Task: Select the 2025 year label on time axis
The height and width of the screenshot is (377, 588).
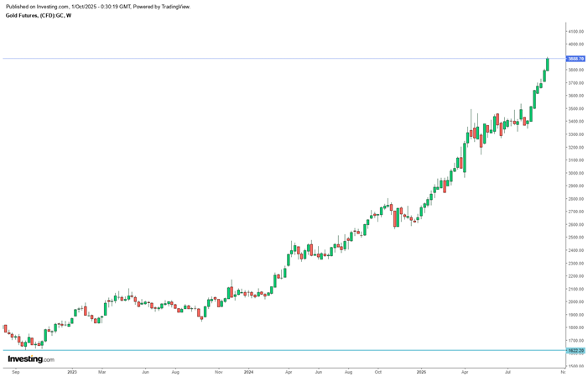Action: click(x=424, y=370)
